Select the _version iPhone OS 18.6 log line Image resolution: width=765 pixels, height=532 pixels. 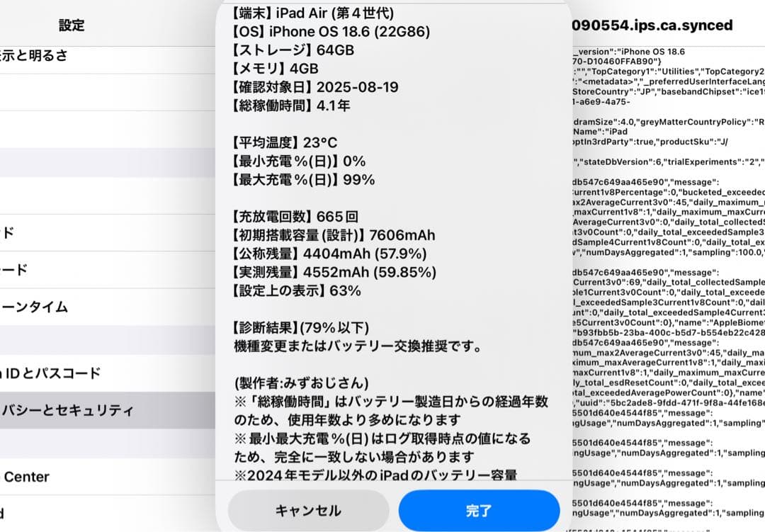tap(629, 52)
